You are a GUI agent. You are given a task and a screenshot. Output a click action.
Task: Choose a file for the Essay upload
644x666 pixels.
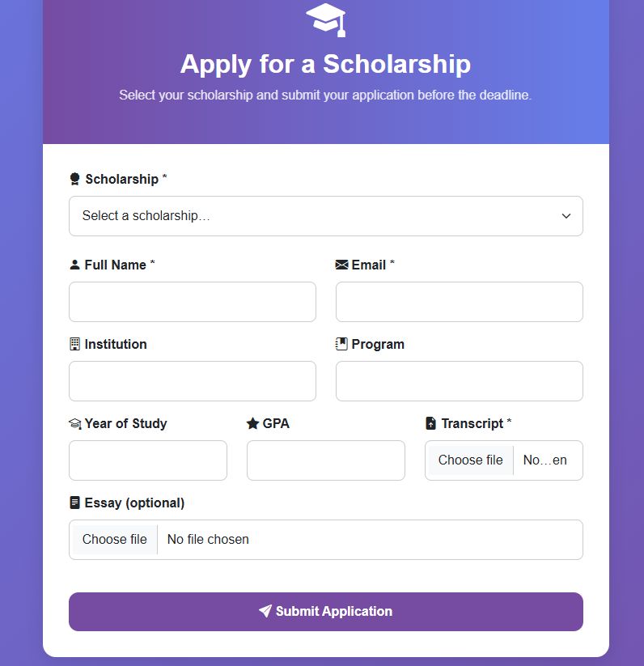coord(115,540)
